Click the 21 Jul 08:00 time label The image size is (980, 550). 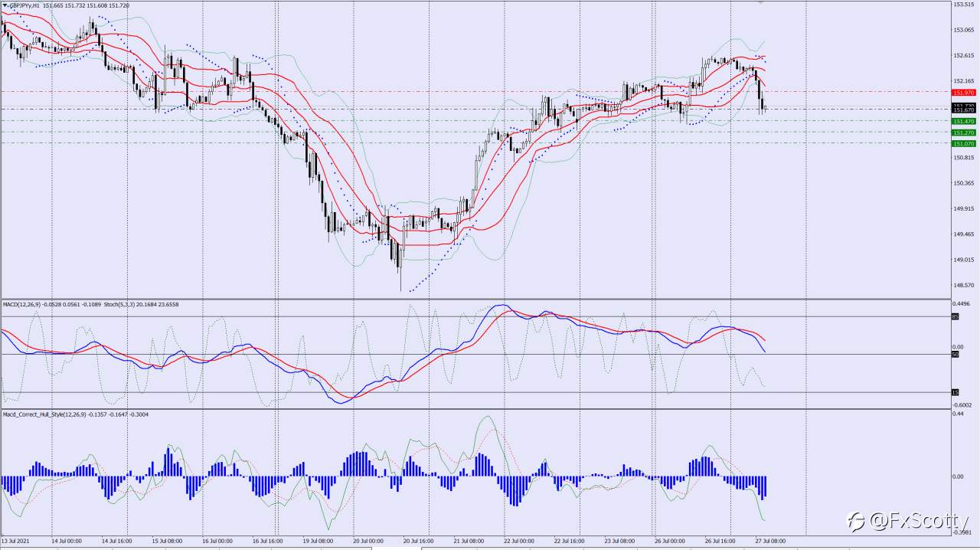click(469, 540)
